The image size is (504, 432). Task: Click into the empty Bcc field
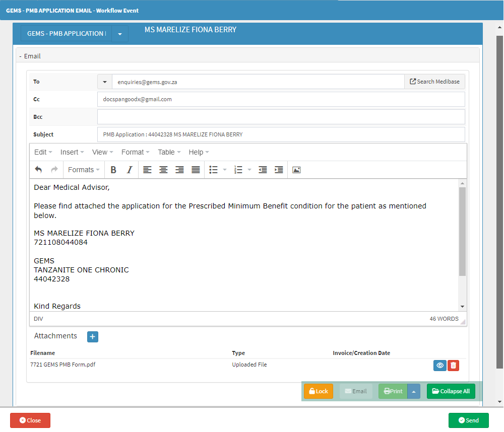(x=281, y=117)
